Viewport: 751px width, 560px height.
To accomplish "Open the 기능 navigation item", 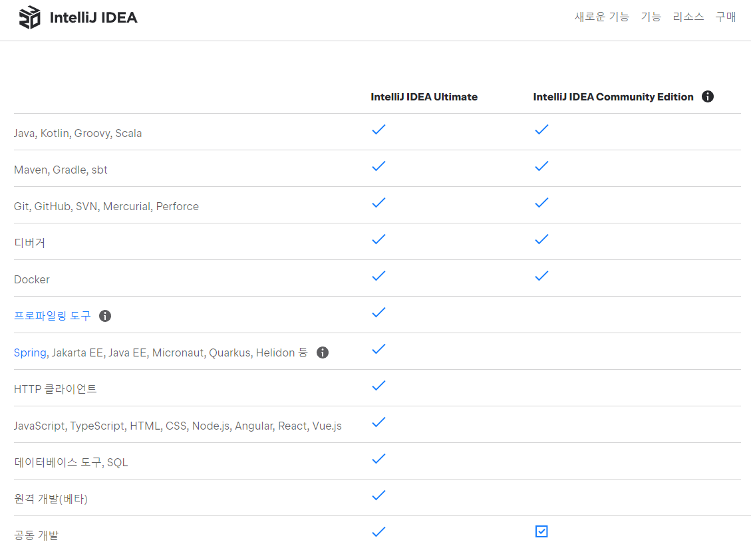I will coord(651,17).
